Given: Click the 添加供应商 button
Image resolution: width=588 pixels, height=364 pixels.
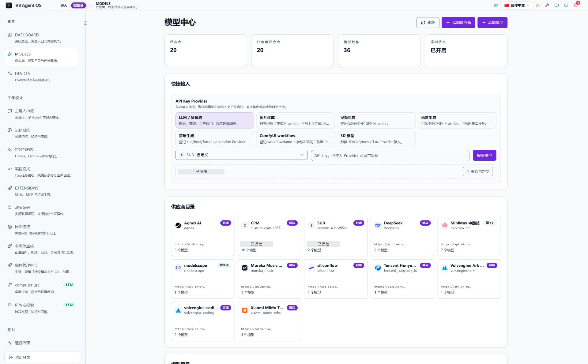Looking at the screenshot, I should [x=458, y=23].
